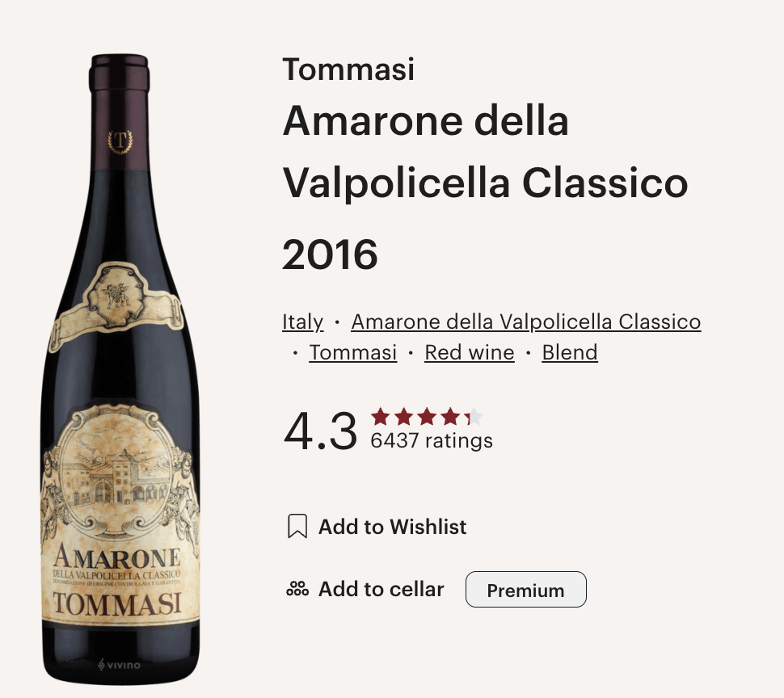Click the Tommasi producer name above title
Viewport: 784px width, 698px height.
[348, 69]
